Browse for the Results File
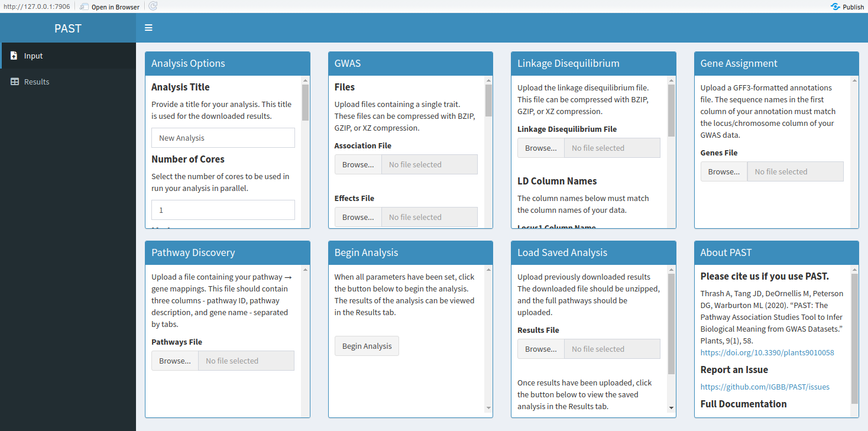The image size is (868, 431). pos(541,349)
